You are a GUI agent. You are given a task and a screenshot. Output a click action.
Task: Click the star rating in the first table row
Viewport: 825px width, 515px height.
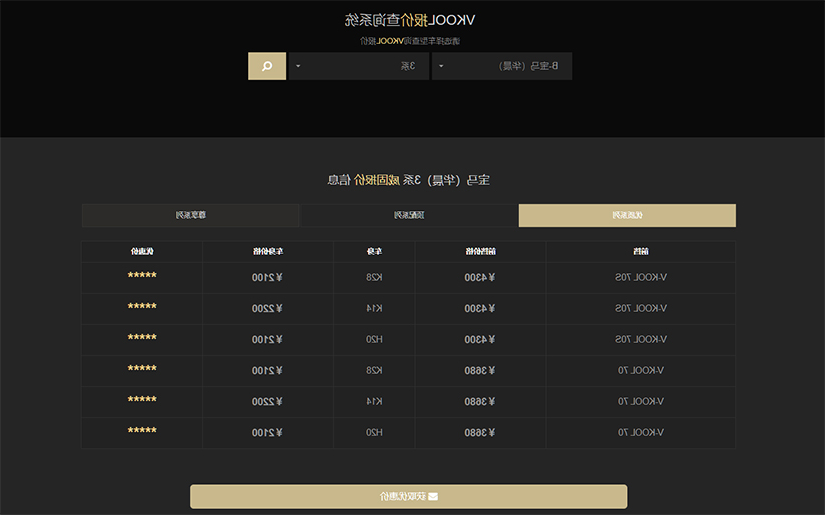point(142,275)
